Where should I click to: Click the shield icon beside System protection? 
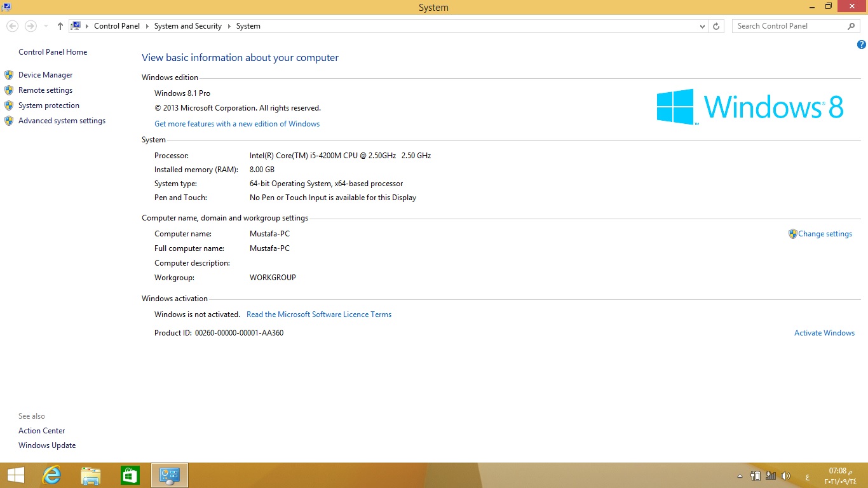(9, 105)
